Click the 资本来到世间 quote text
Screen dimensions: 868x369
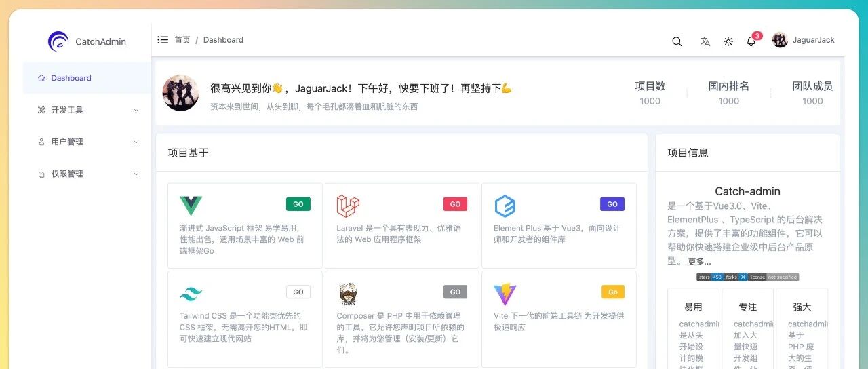click(x=314, y=106)
